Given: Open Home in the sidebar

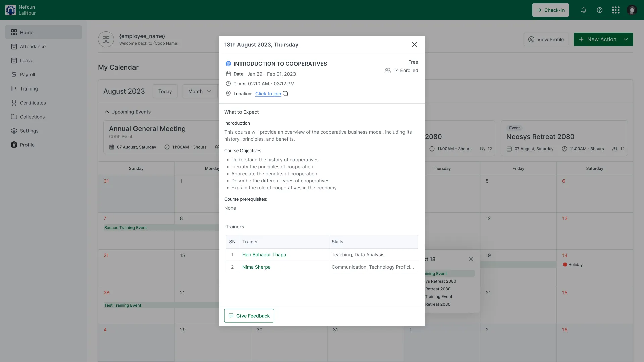Looking at the screenshot, I should point(44,32).
